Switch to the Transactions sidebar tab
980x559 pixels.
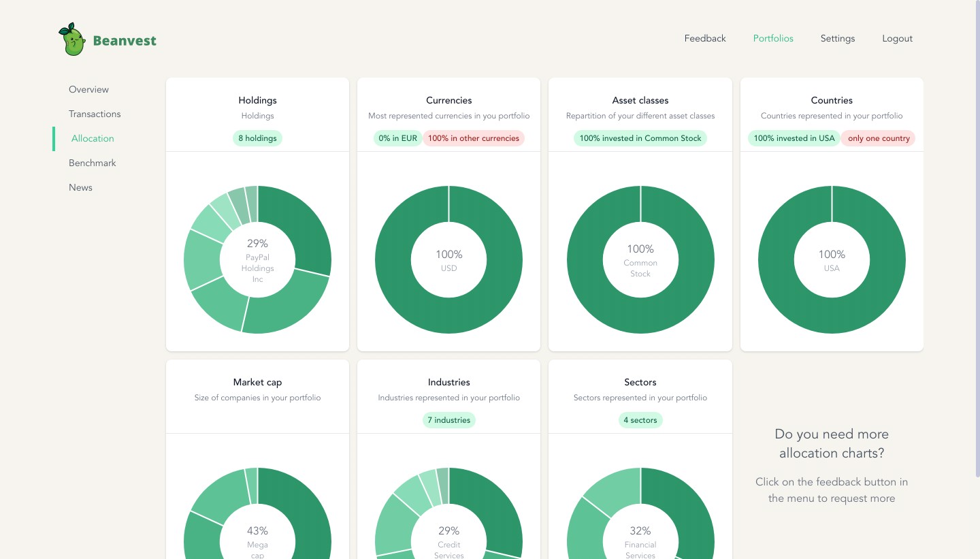click(x=95, y=114)
